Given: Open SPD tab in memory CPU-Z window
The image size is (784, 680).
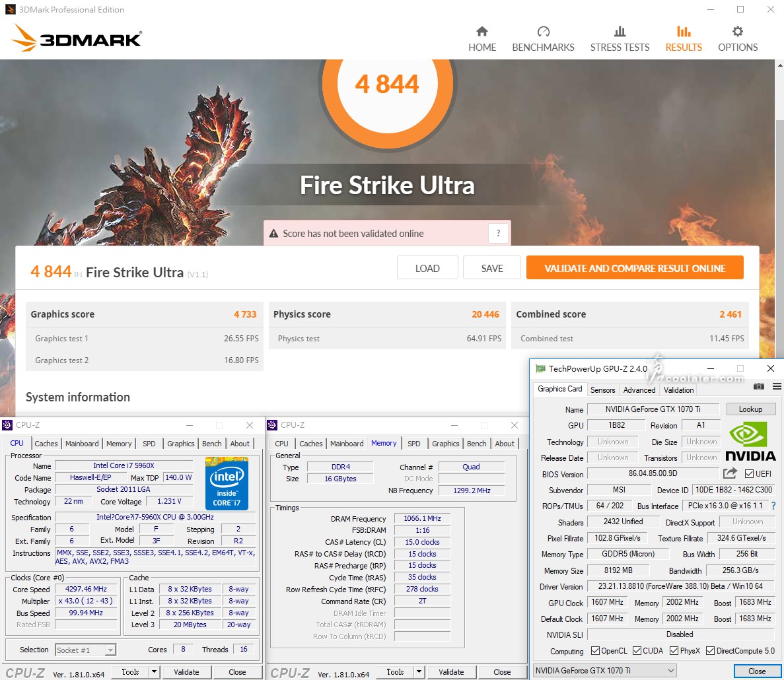Looking at the screenshot, I should [413, 443].
